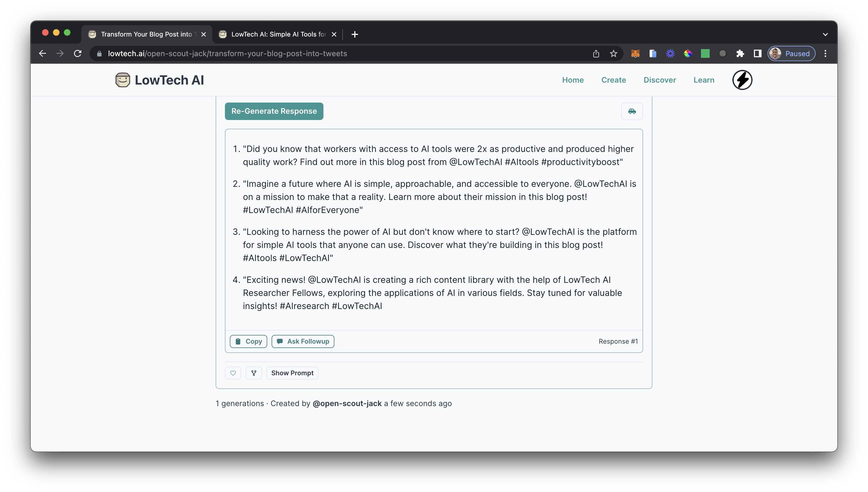Open the browser share icon
This screenshot has width=868, height=492.
click(x=596, y=53)
